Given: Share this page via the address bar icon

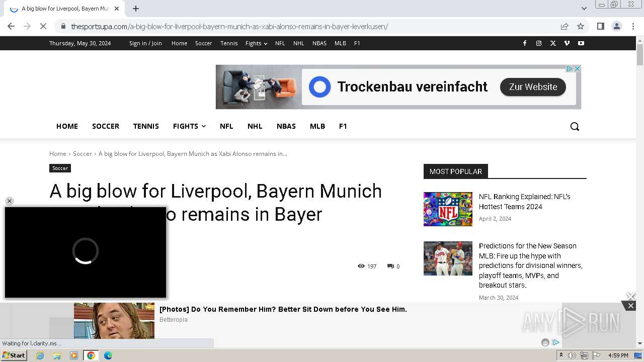Looking at the screenshot, I should point(565,26).
